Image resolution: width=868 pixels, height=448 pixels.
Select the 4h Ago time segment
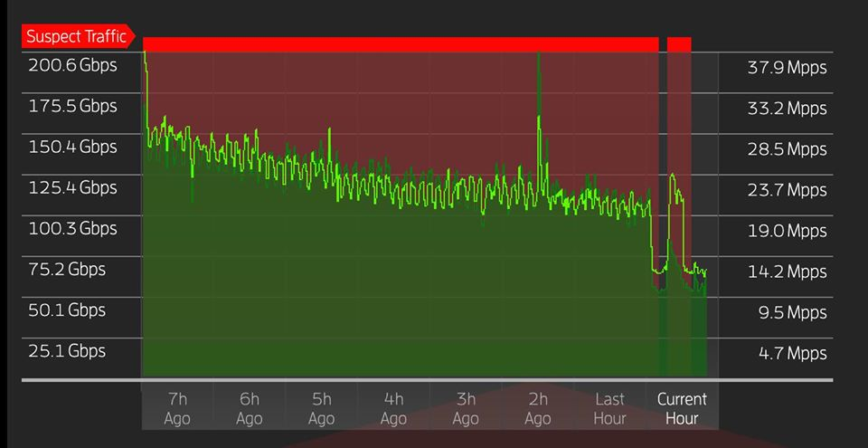tap(393, 408)
